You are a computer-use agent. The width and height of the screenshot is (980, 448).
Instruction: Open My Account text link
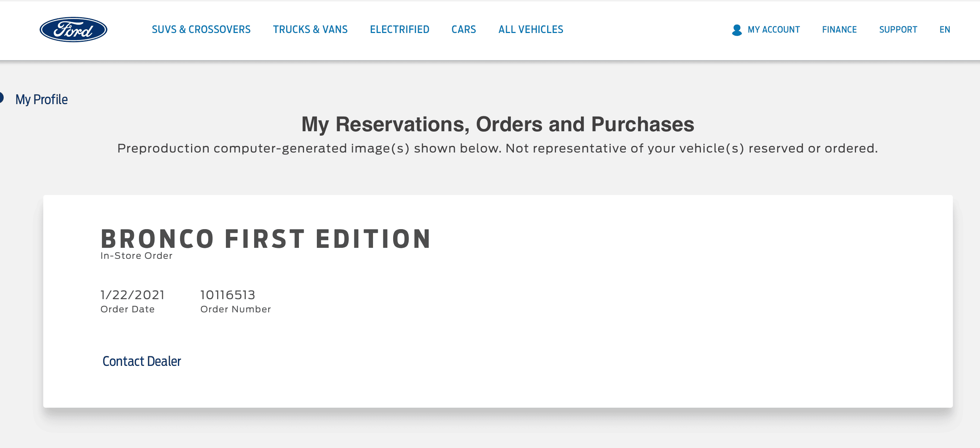point(774,30)
